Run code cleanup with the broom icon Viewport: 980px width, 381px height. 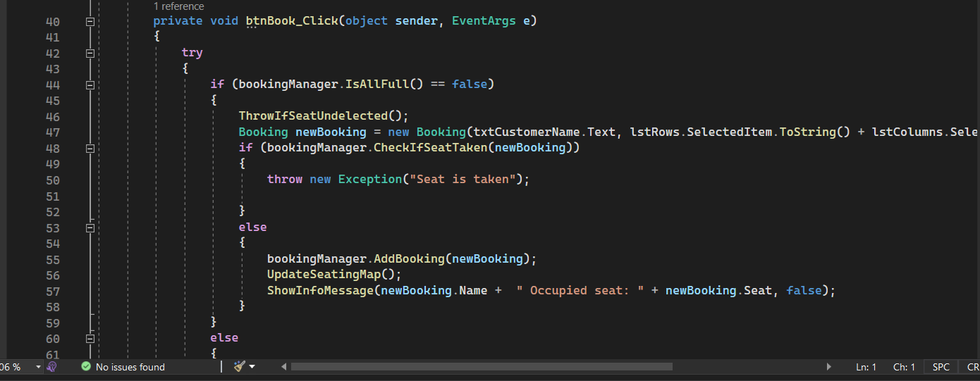point(240,367)
